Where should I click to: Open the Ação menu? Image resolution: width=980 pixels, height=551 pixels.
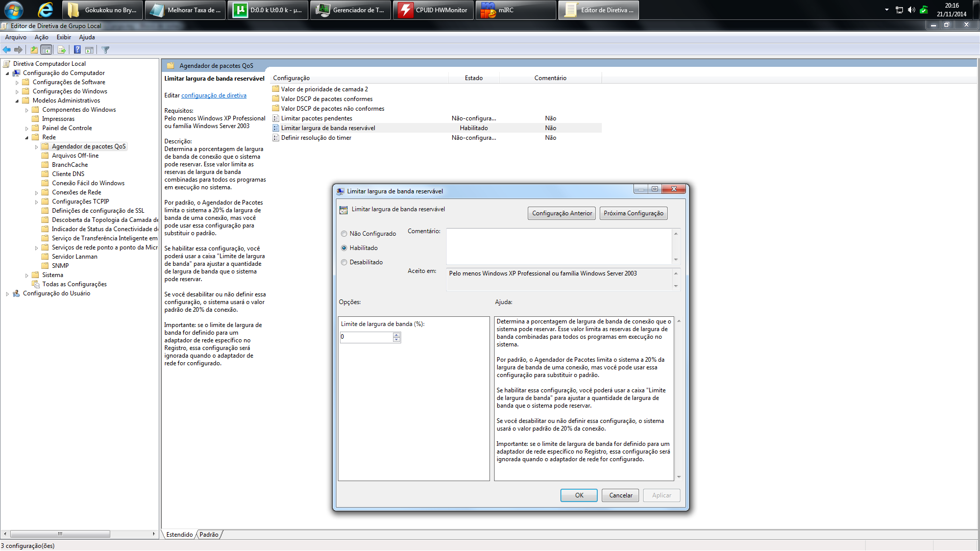pyautogui.click(x=41, y=37)
